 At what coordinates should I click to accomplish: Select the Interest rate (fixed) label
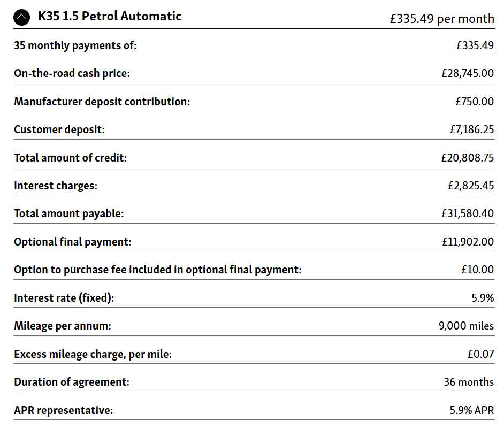64,298
